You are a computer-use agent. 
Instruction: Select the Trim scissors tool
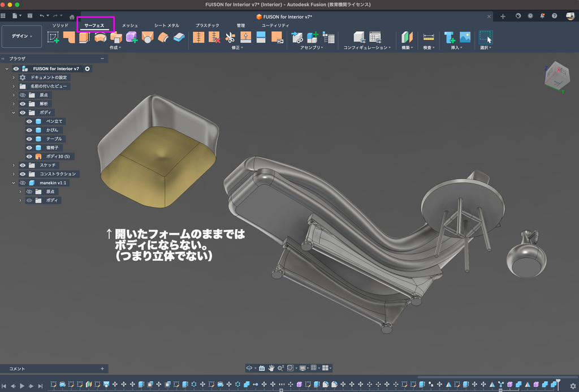(230, 37)
